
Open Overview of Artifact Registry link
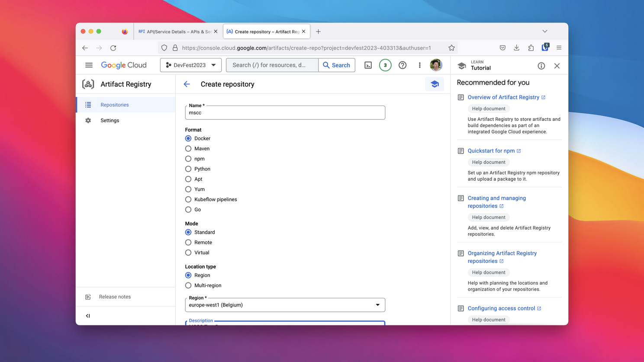[506, 97]
